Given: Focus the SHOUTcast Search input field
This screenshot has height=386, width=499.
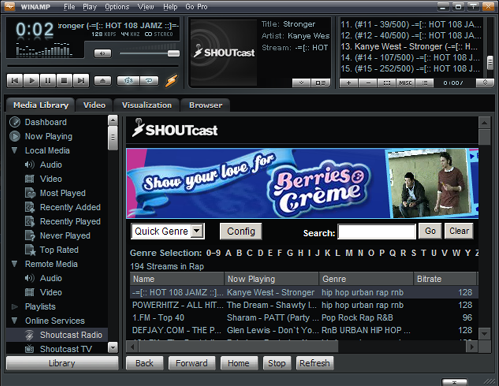Looking at the screenshot, I should [x=377, y=231].
